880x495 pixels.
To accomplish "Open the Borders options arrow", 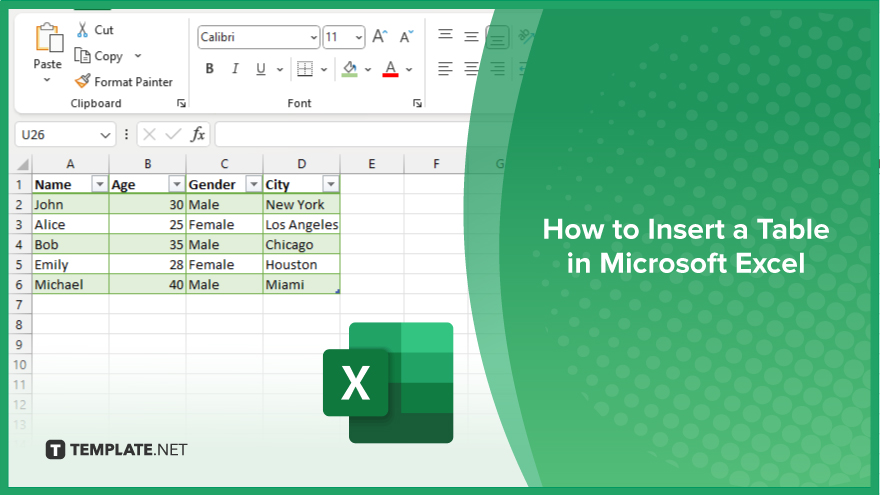I will tap(324, 70).
